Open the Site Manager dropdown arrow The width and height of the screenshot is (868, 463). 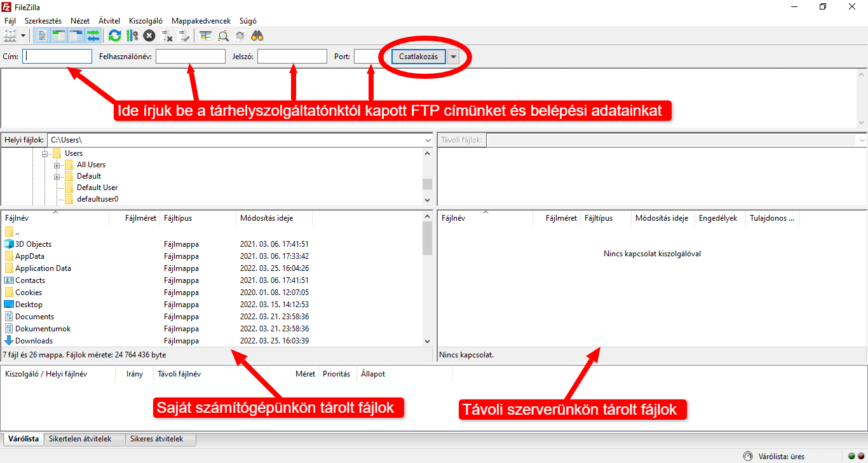(x=24, y=36)
